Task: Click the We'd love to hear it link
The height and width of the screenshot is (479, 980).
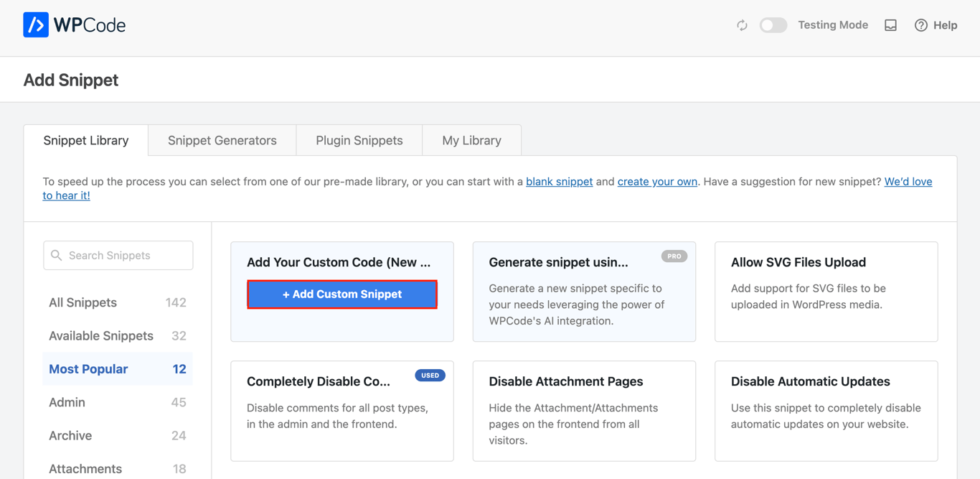Action: point(908,181)
